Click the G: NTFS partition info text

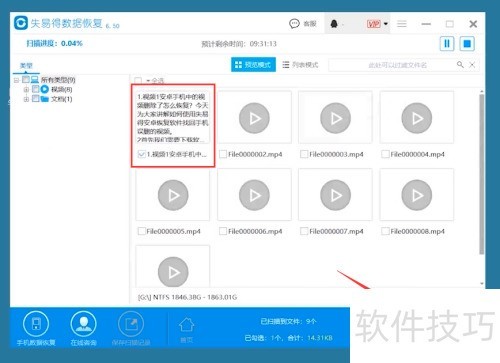click(x=187, y=297)
